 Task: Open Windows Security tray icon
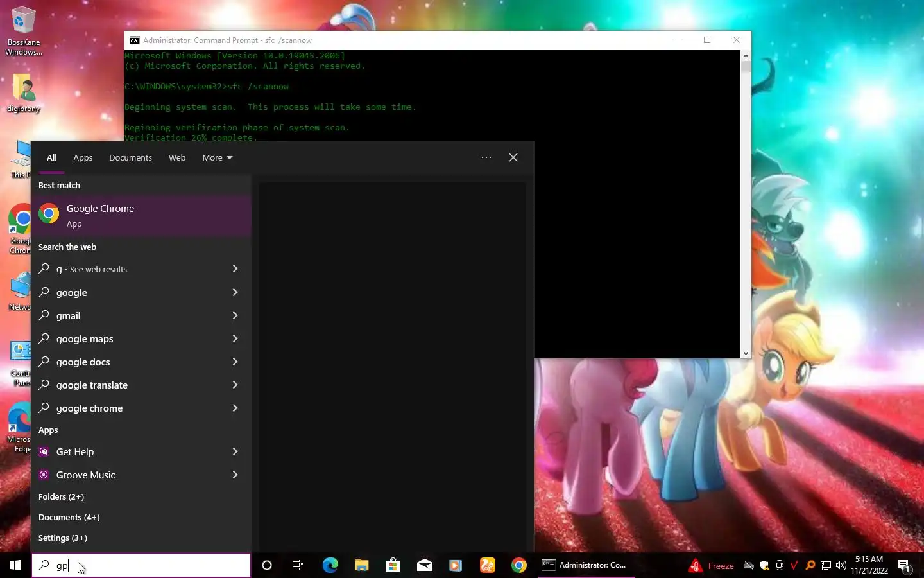[x=764, y=566]
